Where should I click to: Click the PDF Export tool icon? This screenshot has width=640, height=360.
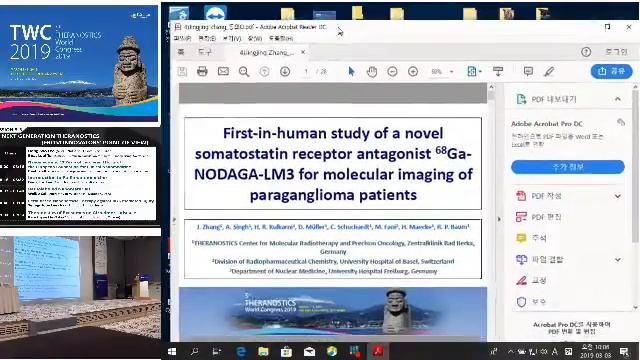pos(521,99)
